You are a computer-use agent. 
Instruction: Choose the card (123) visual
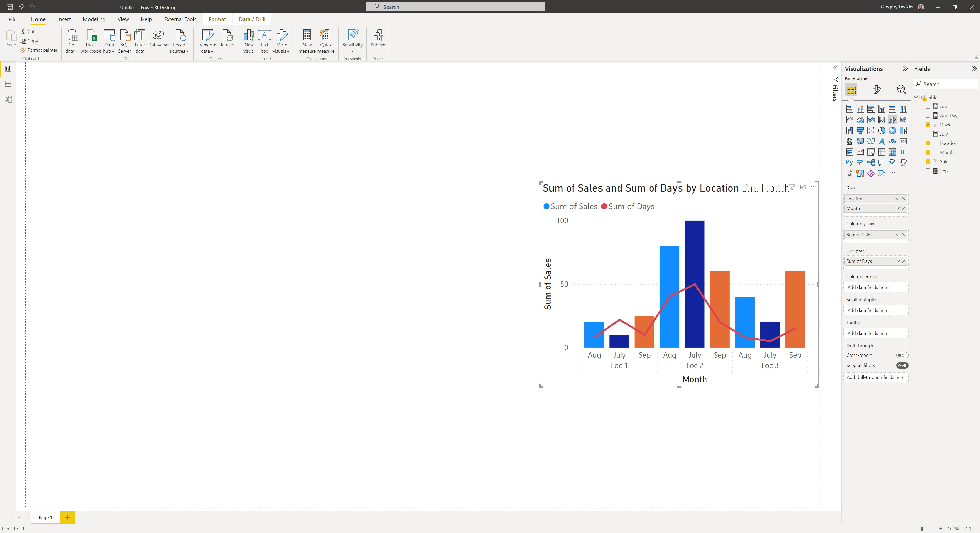click(x=903, y=141)
